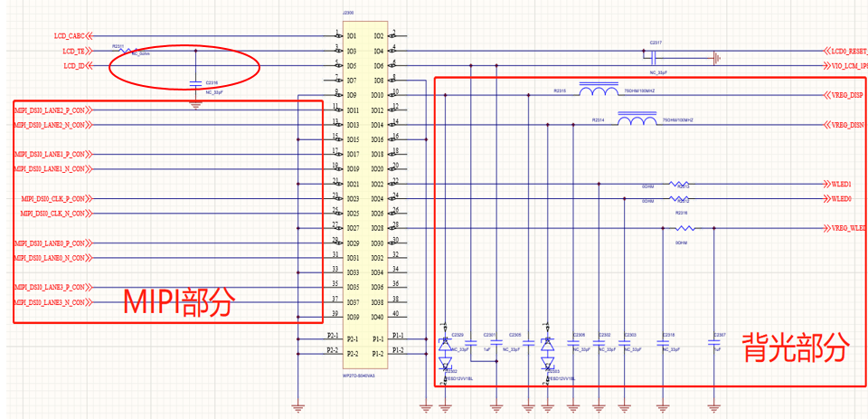Click the MIPI_DSI0_CLK_N_CON net label

(x=53, y=213)
